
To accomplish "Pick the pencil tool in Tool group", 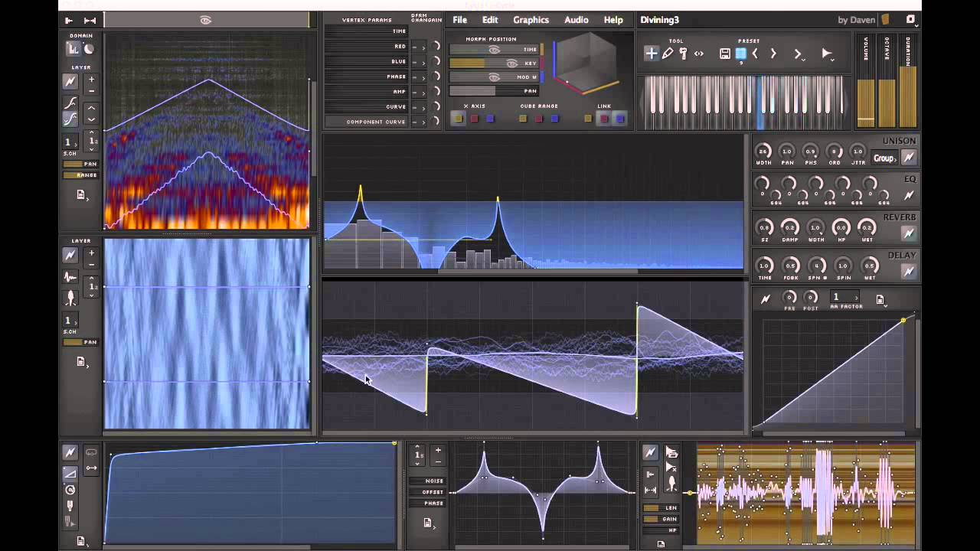I will [668, 54].
